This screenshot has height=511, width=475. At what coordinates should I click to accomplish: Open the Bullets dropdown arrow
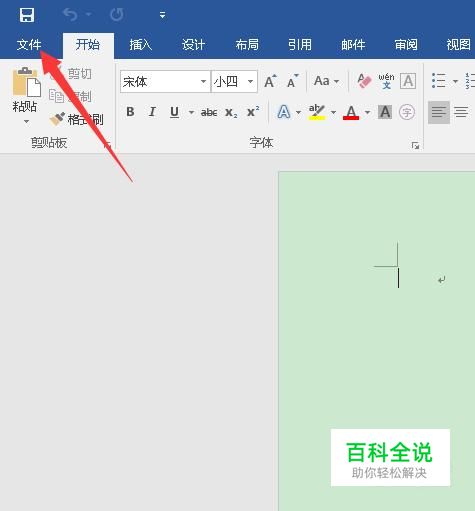pyautogui.click(x=455, y=81)
